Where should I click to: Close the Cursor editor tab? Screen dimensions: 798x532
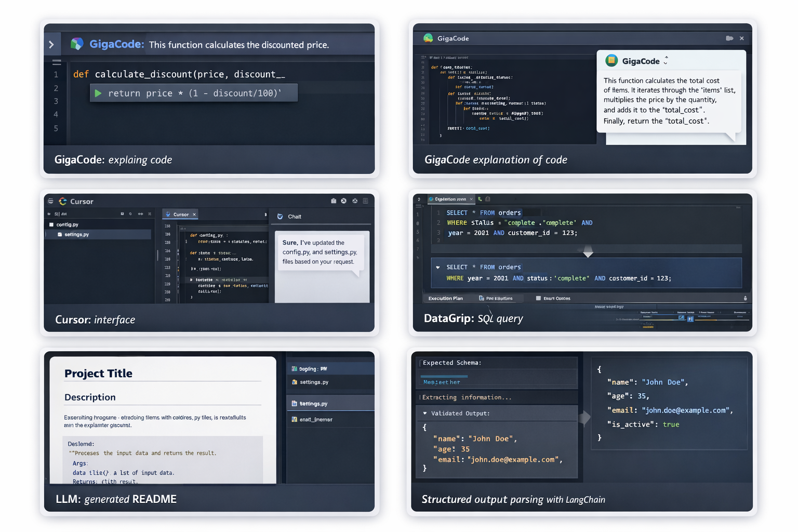[x=194, y=215]
